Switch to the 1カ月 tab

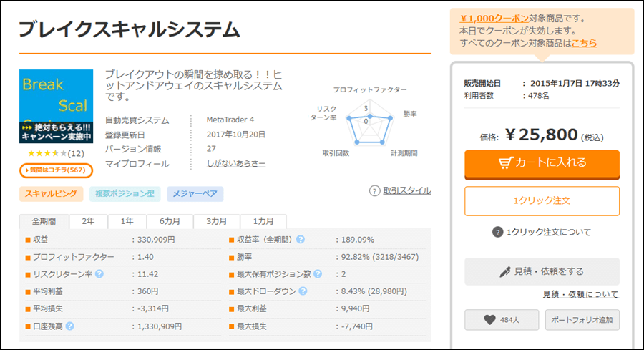coord(263,221)
